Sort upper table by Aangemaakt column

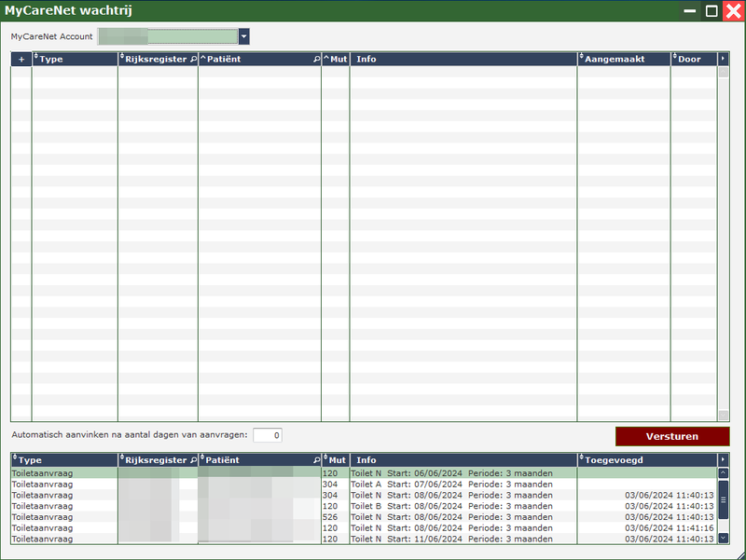click(624, 60)
